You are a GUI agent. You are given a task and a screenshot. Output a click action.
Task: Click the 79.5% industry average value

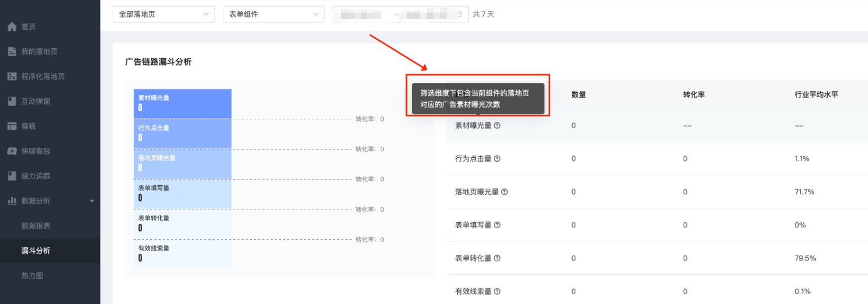805,258
